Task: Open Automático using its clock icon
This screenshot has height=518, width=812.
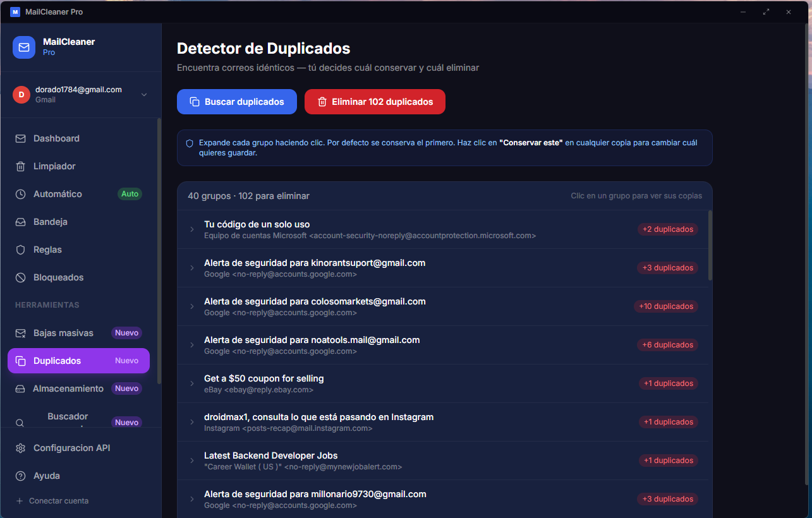Action: 21,194
